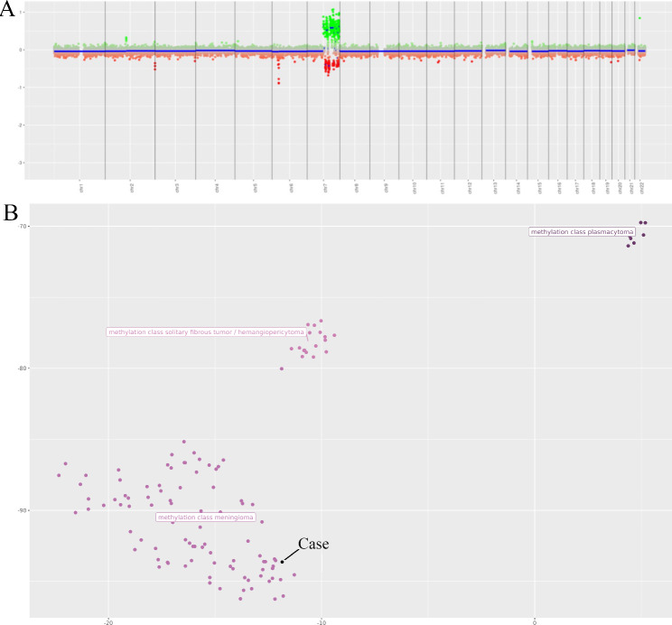Click the green chr7 gain cluster
The height and width of the screenshot is (625, 672).
[x=331, y=29]
